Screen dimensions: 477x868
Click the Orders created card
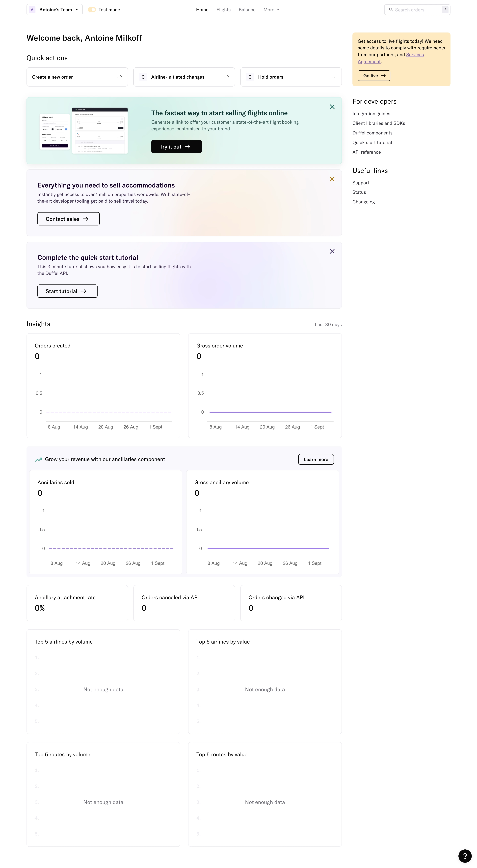click(x=103, y=386)
